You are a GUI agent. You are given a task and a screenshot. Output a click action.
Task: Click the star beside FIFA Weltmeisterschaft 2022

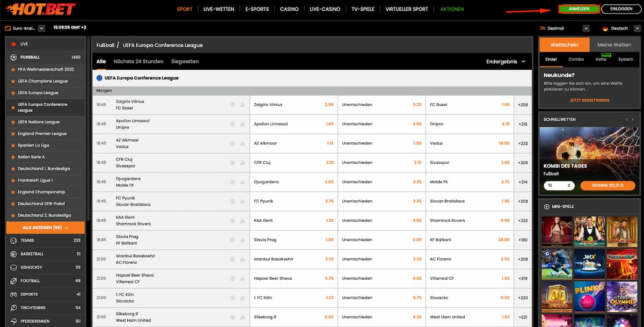coord(13,70)
